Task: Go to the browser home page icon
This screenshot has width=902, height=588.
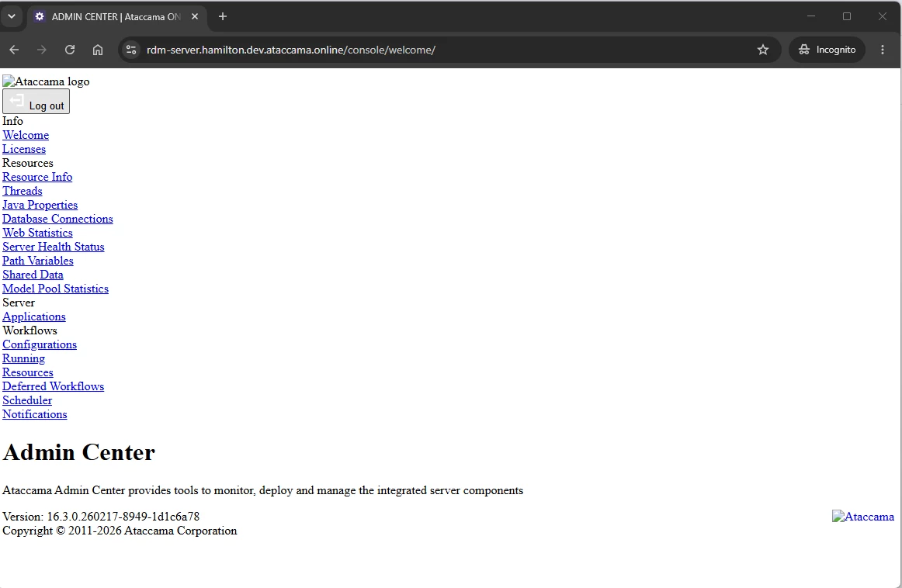Action: pos(98,50)
